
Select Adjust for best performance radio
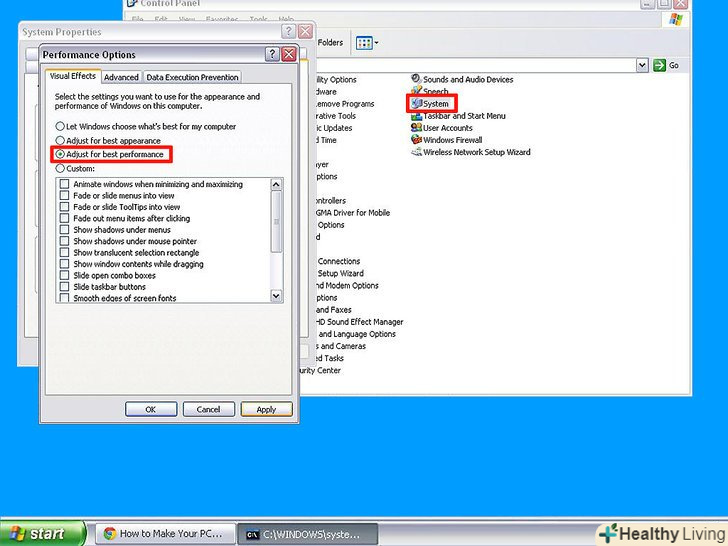60,154
